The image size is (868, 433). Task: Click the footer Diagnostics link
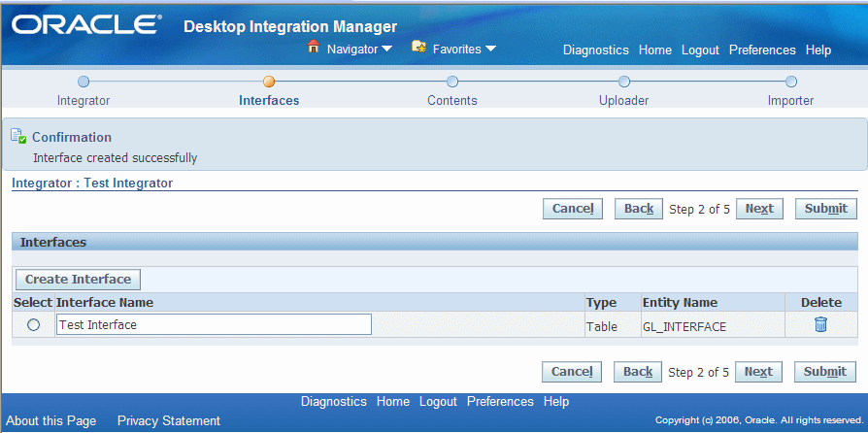coord(334,401)
